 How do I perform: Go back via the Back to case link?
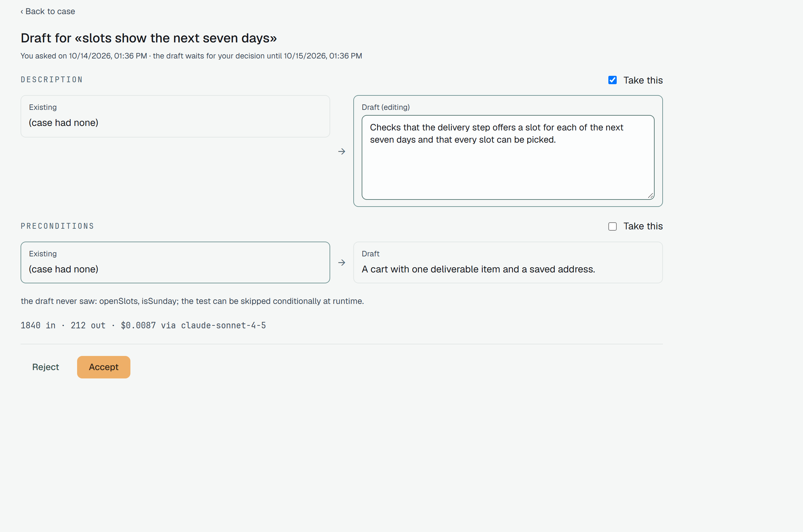point(48,12)
